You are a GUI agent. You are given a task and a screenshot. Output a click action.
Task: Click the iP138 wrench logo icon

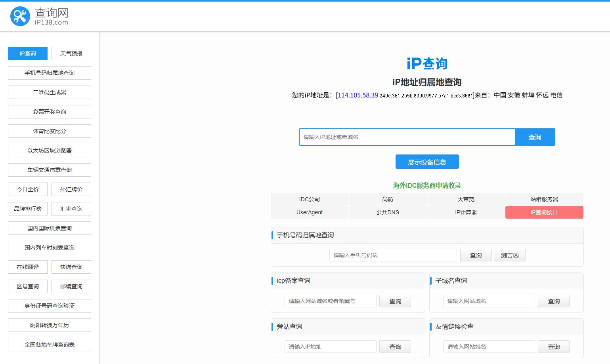coord(20,16)
